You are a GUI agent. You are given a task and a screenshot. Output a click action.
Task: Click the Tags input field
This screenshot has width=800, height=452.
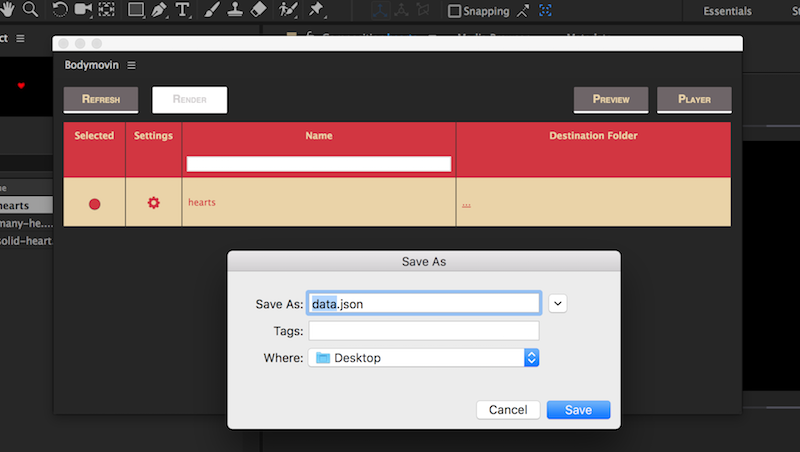coord(423,331)
